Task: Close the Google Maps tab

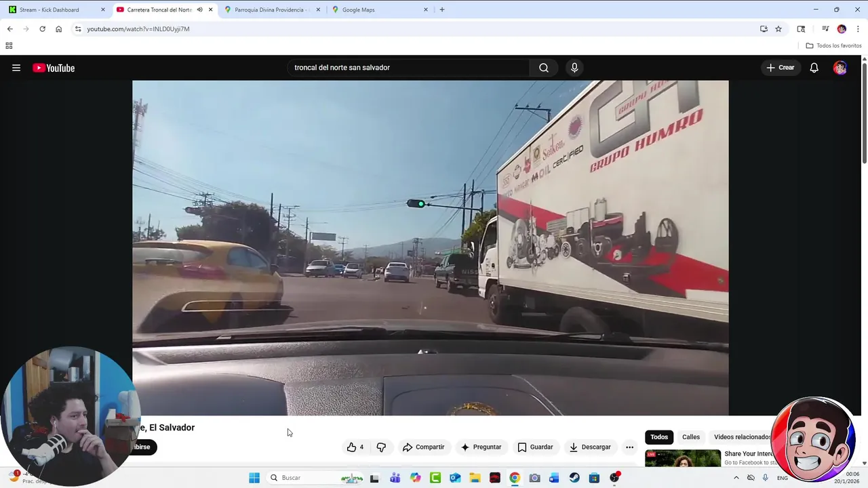Action: point(426,9)
